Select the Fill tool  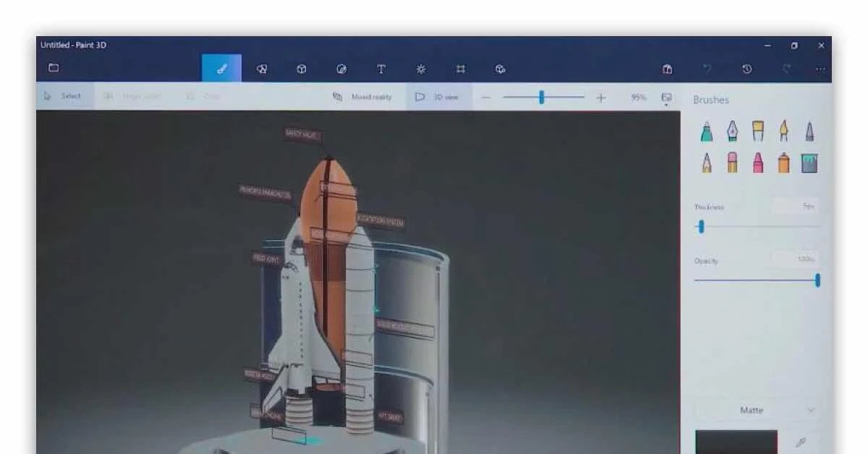[x=810, y=162]
